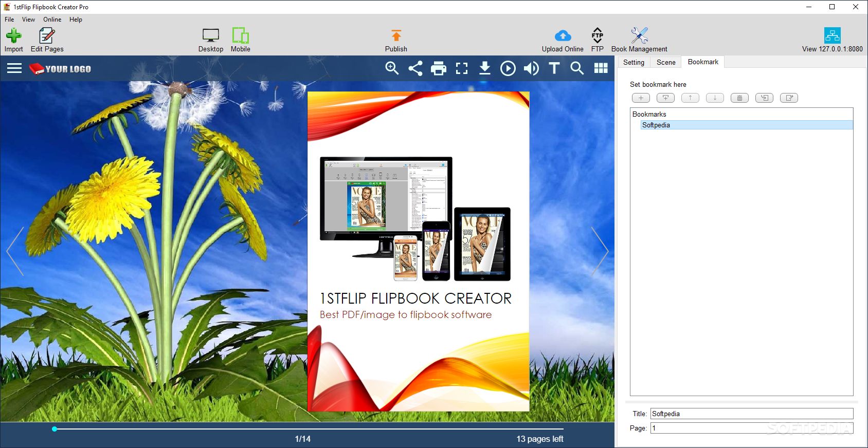Open the File menu

9,20
